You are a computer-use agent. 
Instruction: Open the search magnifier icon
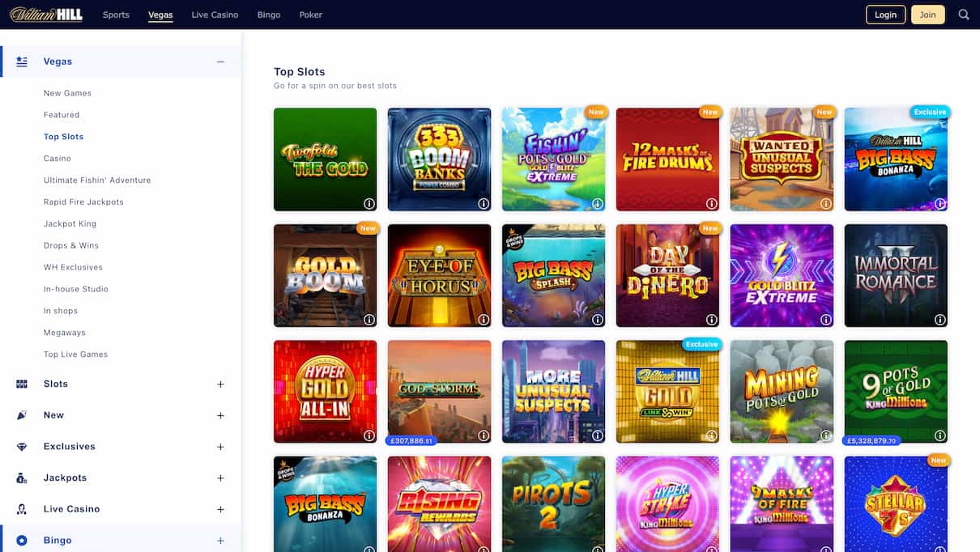[x=963, y=15]
